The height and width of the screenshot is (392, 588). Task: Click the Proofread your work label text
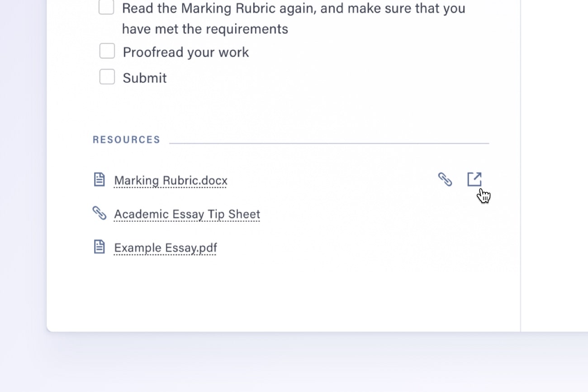(185, 52)
